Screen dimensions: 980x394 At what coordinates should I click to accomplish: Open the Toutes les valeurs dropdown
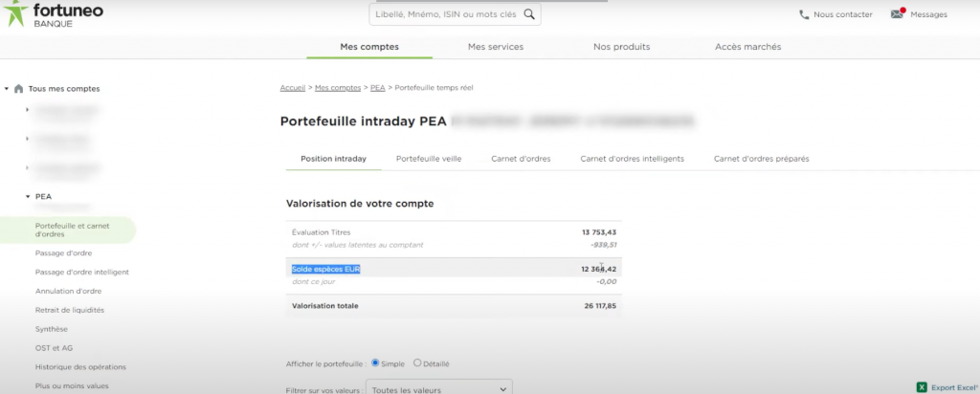pos(440,389)
